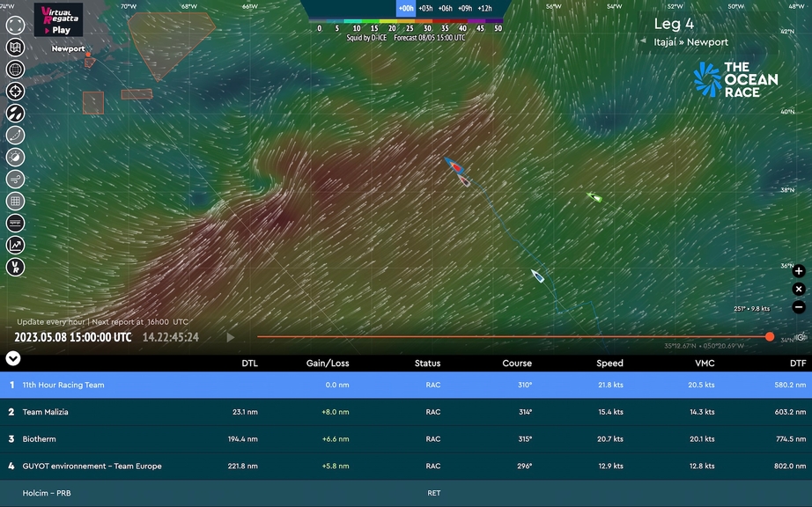This screenshot has width=812, height=507.
Task: Click the green boat marker on map
Action: [594, 196]
